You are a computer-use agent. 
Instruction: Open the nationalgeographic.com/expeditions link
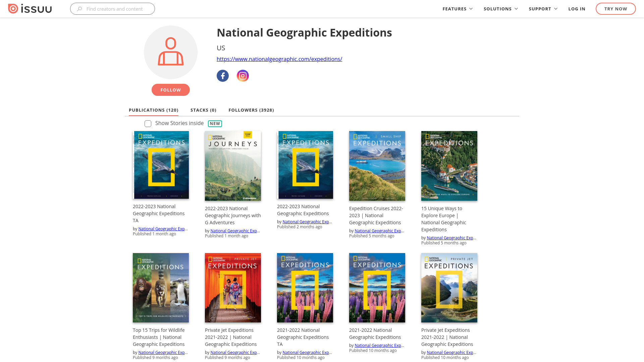(279, 59)
